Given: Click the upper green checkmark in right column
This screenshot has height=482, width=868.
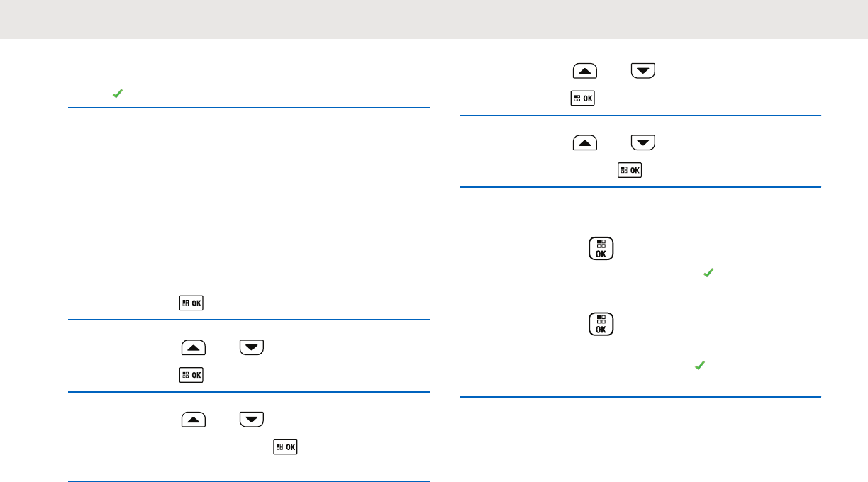Looking at the screenshot, I should tap(707, 272).
